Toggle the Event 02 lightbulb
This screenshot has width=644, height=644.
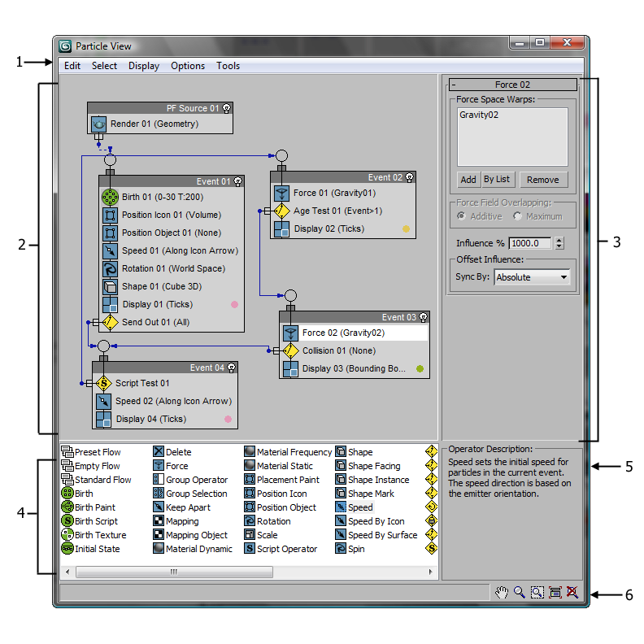410,177
